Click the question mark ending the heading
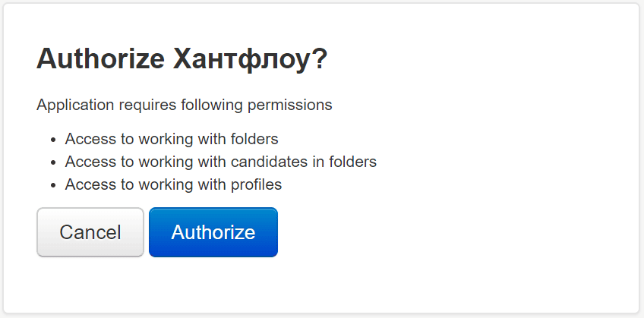Viewport: 644px width, 318px height. [x=318, y=59]
